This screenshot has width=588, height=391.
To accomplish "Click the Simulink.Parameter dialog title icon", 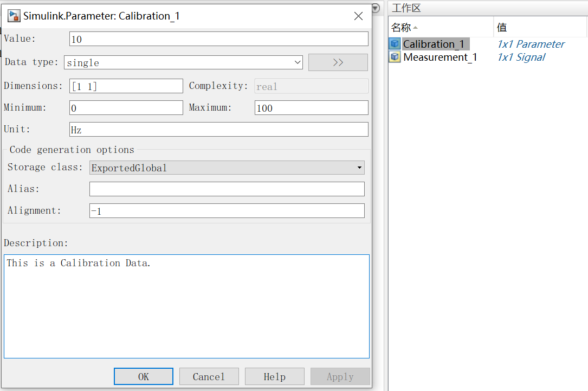I will pyautogui.click(x=14, y=16).
